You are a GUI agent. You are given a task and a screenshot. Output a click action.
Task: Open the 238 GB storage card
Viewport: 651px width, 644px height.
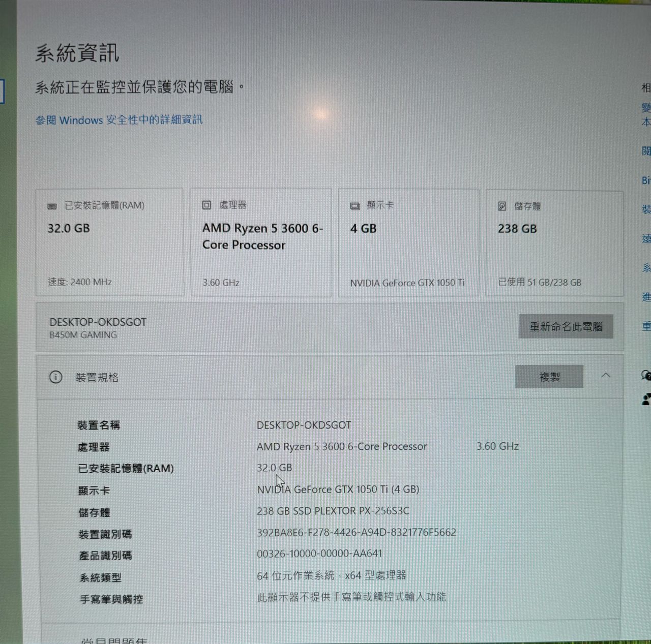coord(554,242)
